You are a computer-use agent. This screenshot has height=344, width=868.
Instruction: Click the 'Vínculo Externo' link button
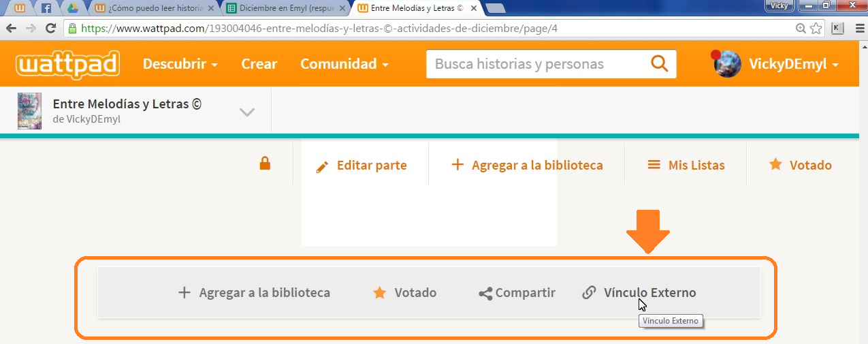coord(639,293)
